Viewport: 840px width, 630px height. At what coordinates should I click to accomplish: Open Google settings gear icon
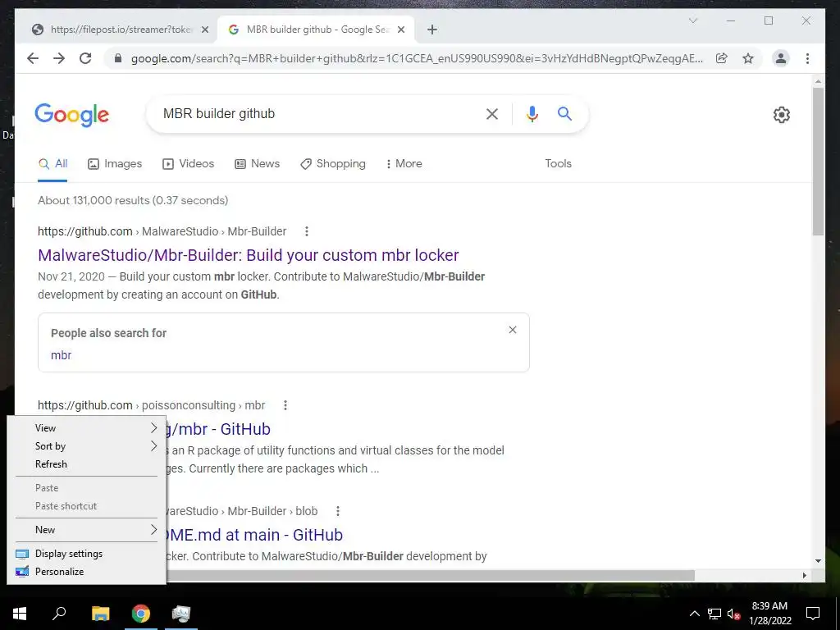[782, 115]
